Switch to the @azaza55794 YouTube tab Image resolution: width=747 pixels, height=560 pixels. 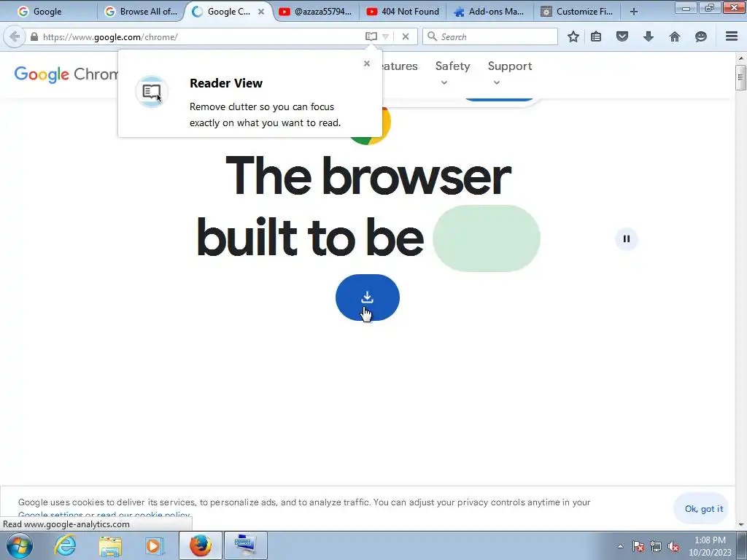pyautogui.click(x=317, y=12)
